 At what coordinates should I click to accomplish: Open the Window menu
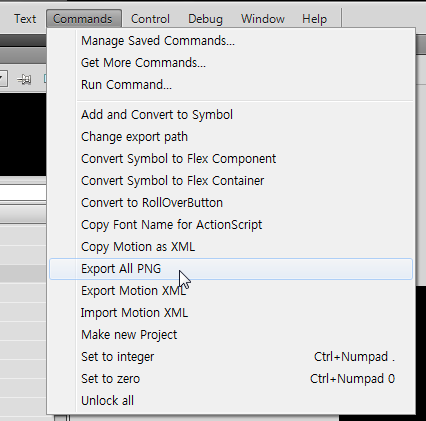click(x=263, y=19)
